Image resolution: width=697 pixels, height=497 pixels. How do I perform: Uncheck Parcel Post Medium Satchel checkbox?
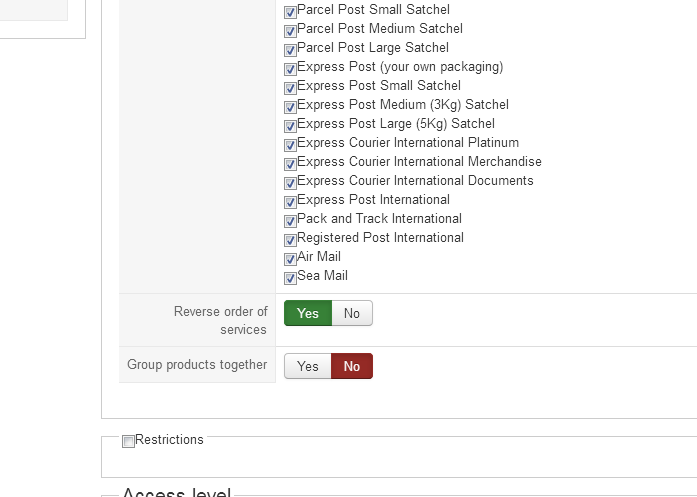tap(290, 31)
